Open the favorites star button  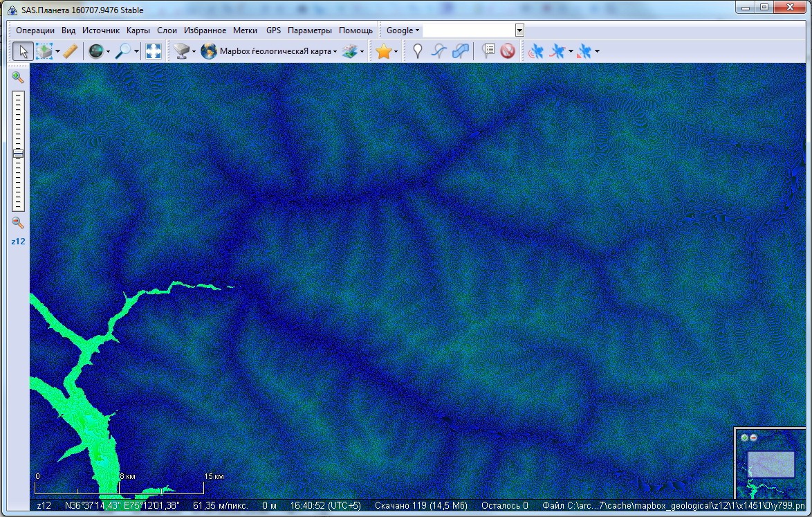click(x=383, y=51)
